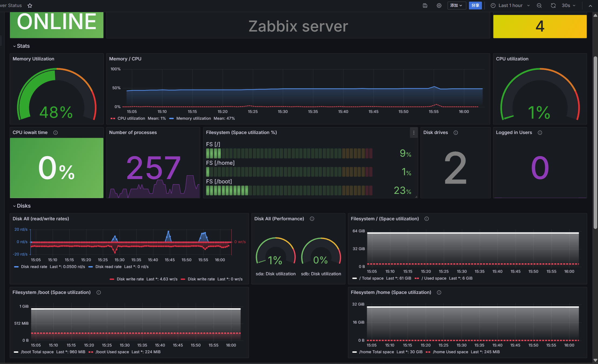Click the FS [/home] bar gauge
This screenshot has height=364, width=598.
coord(289,172)
